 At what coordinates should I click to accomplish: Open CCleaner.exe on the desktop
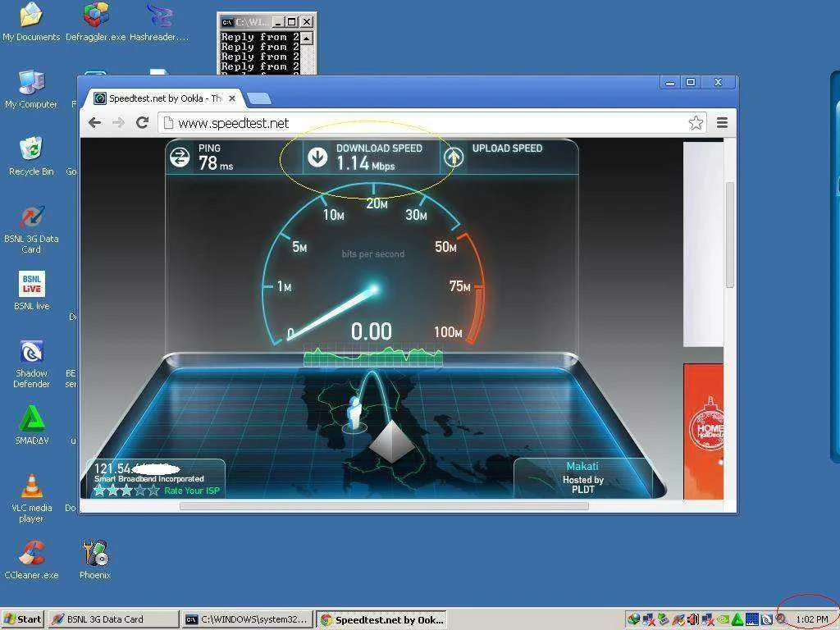point(31,560)
